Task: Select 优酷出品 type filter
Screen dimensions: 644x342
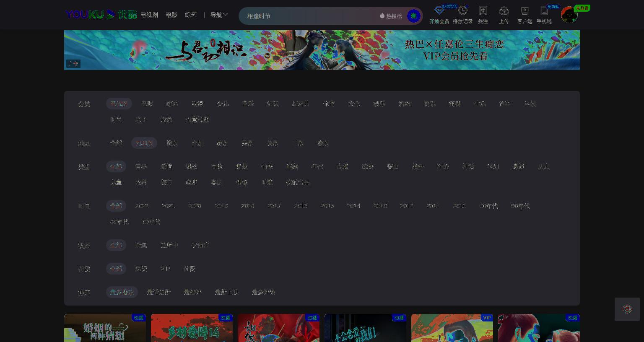Action: (298, 182)
